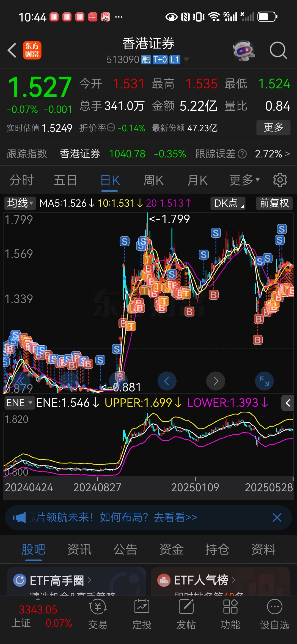Viewport: 297px width, 644px height.
Task: Tap 香港证券 tracking index name
Action: (x=80, y=154)
